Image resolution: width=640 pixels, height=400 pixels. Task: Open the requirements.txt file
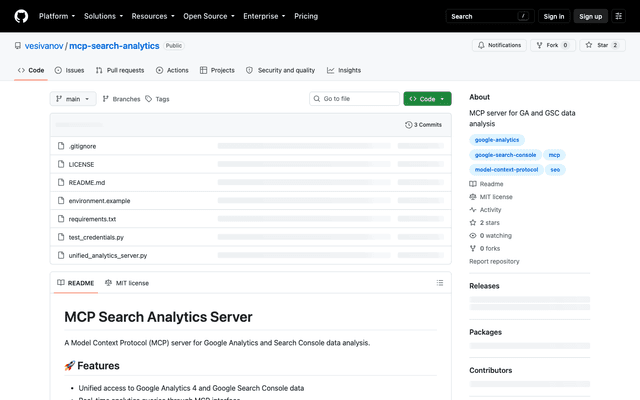click(x=92, y=219)
